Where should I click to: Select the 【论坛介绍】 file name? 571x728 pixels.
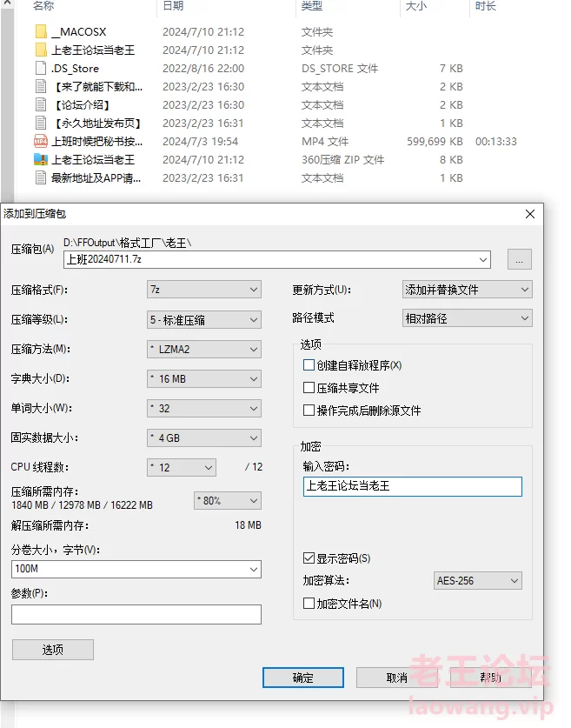pyautogui.click(x=82, y=104)
